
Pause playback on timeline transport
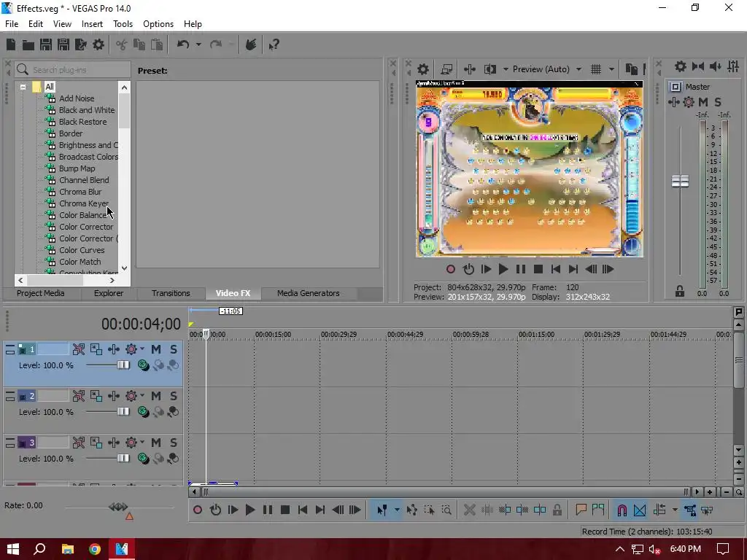(268, 510)
